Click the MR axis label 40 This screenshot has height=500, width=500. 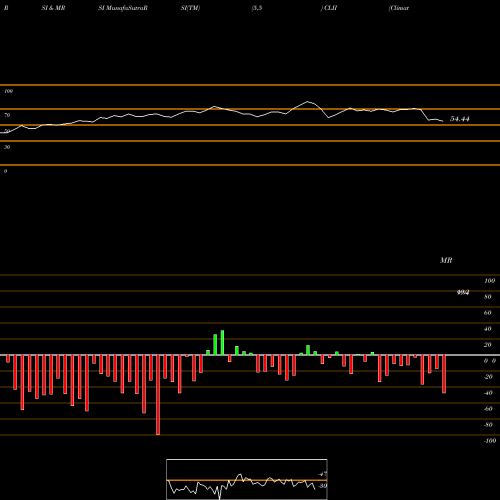tap(488, 329)
